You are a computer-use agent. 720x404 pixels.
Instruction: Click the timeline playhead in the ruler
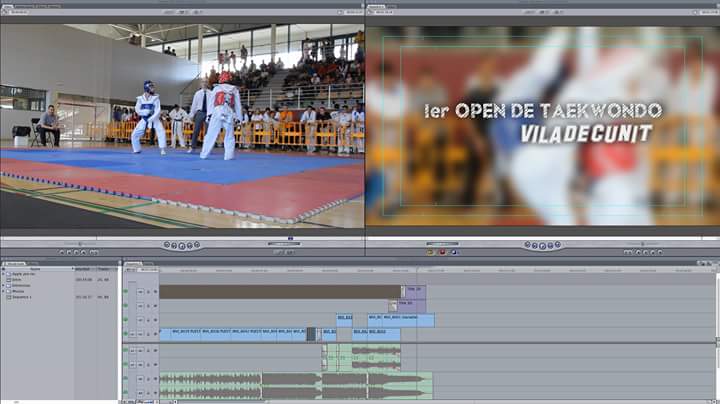pyautogui.click(x=417, y=270)
